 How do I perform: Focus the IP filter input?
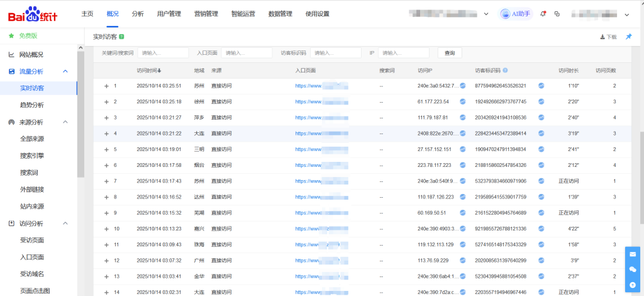pos(404,53)
